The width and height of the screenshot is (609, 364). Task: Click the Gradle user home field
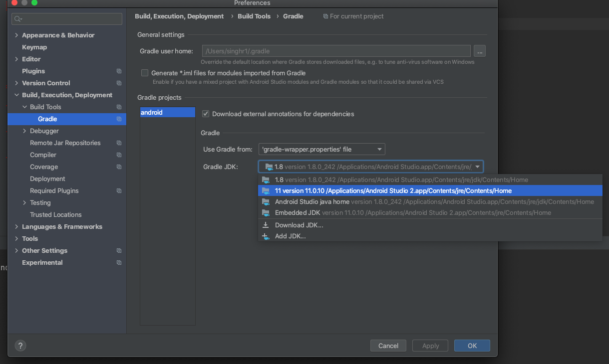tap(336, 51)
